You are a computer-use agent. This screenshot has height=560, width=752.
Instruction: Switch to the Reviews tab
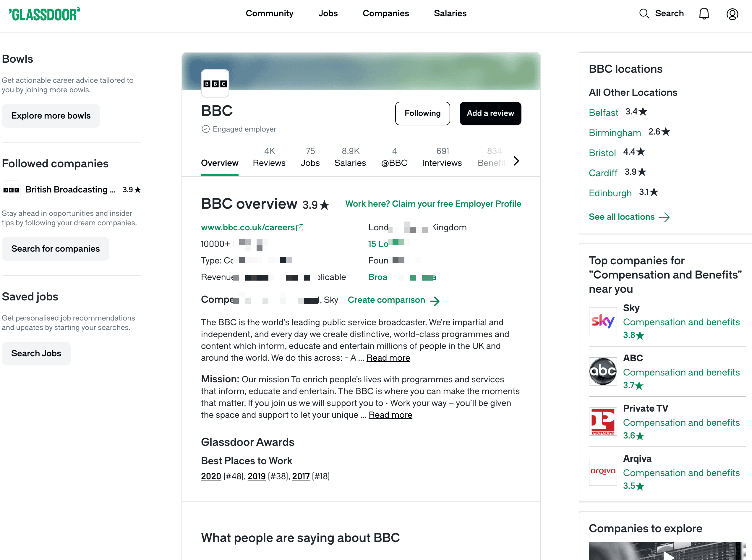[269, 157]
